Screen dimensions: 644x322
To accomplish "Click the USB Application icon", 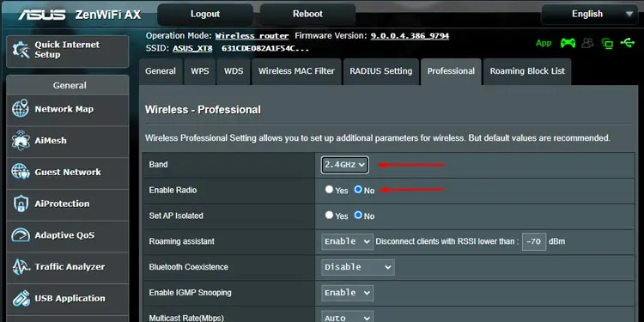I will 21,299.
